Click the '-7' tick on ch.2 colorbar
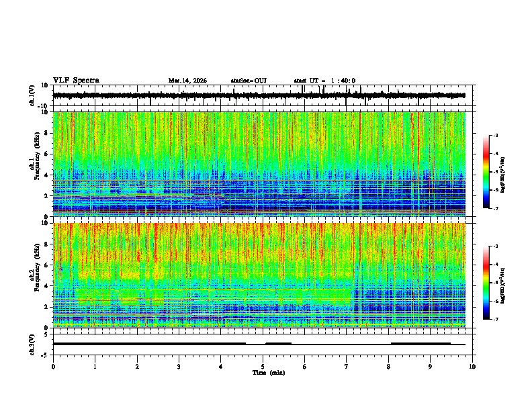This screenshot has width=532, height=411. point(496,319)
